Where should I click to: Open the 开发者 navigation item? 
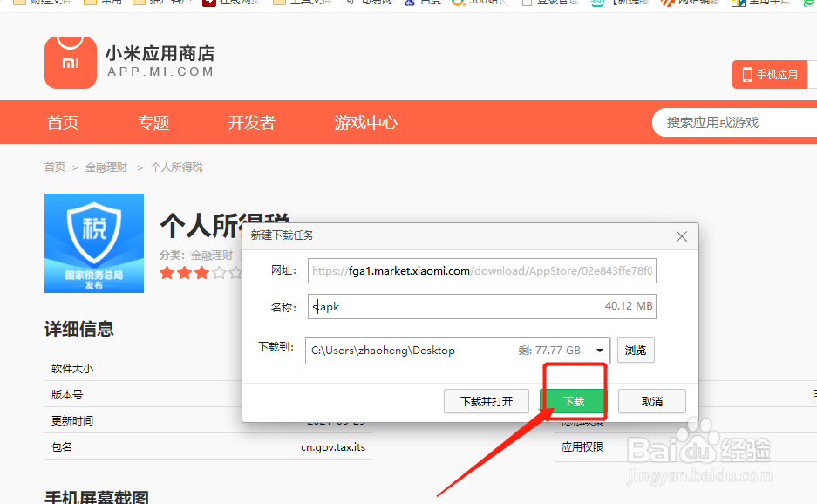[251, 123]
